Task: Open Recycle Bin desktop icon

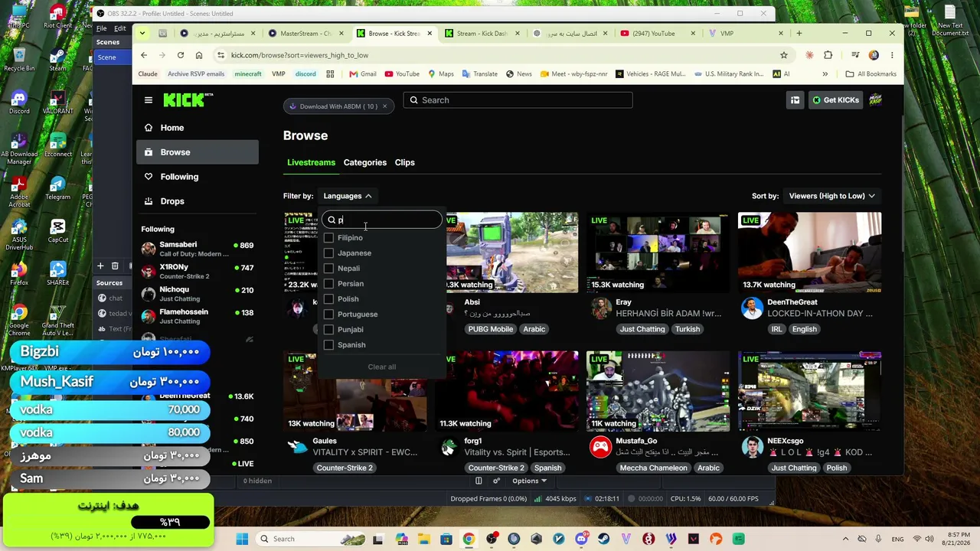Action: [19, 59]
